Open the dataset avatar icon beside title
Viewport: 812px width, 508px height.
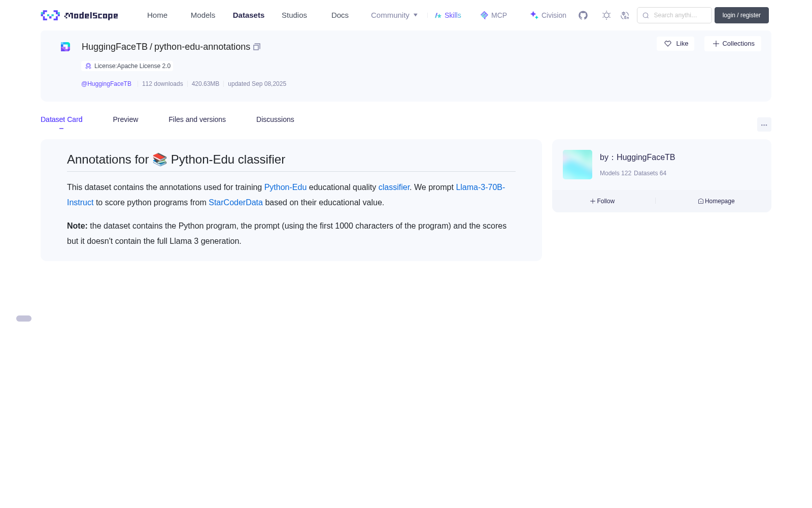65,47
